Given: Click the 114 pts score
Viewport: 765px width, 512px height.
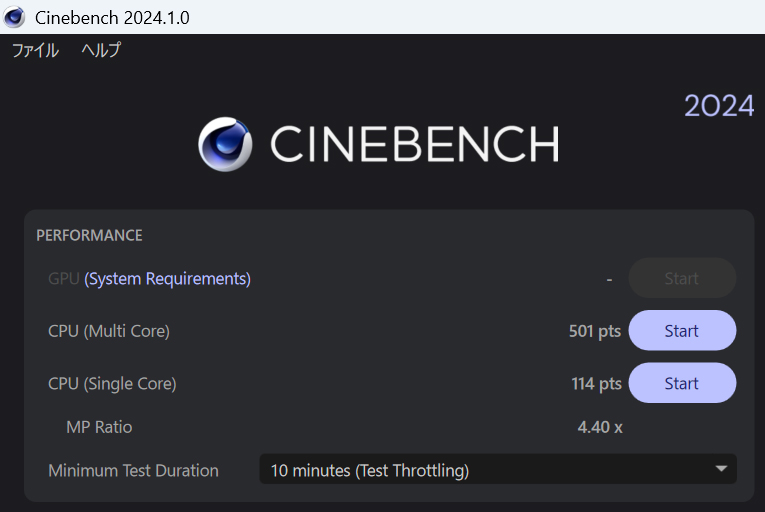Looking at the screenshot, I should 596,384.
